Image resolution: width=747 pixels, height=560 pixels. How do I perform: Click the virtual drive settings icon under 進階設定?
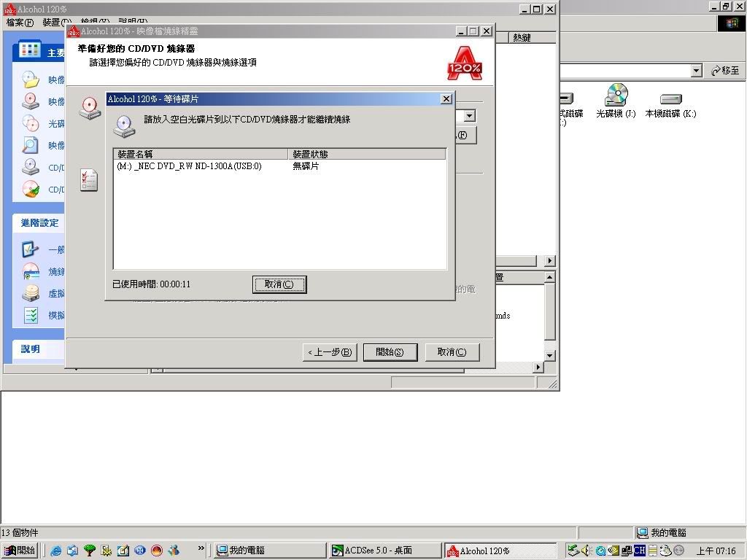[31, 293]
